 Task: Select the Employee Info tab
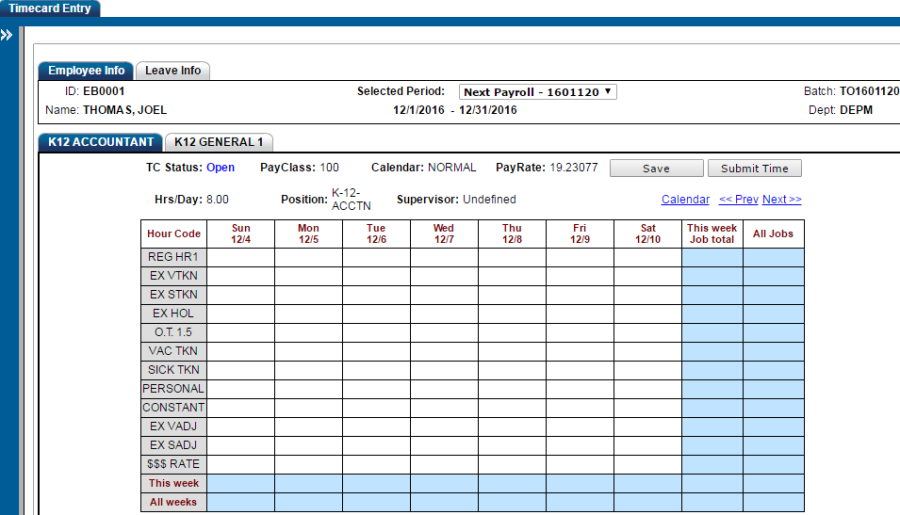pos(86,71)
